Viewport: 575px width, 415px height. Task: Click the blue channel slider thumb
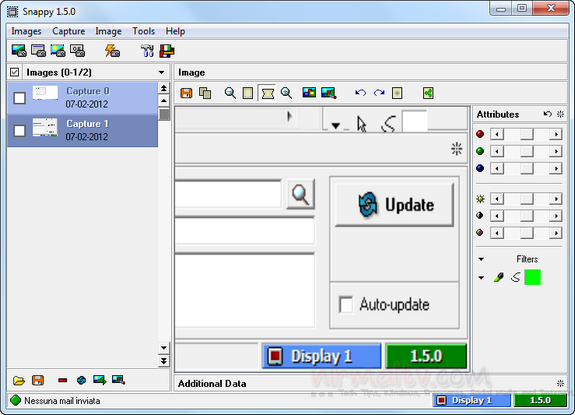(527, 168)
